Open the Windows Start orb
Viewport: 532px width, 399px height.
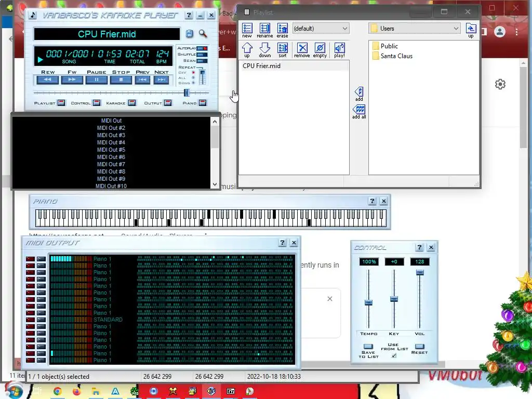pyautogui.click(x=14, y=391)
